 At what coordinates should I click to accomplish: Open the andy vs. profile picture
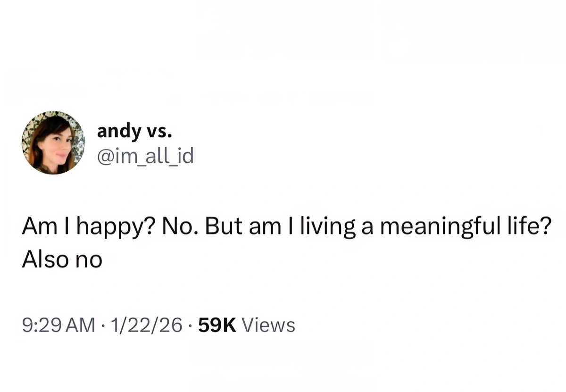(x=53, y=142)
